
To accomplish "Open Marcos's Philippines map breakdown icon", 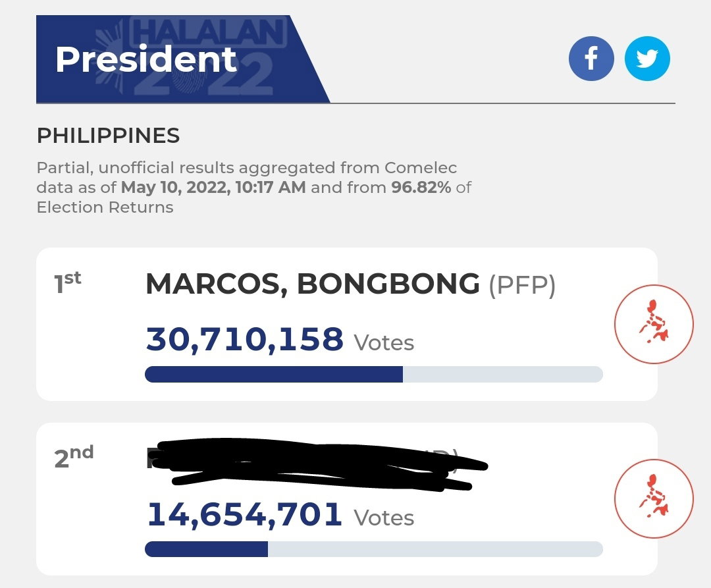I will coord(654,324).
